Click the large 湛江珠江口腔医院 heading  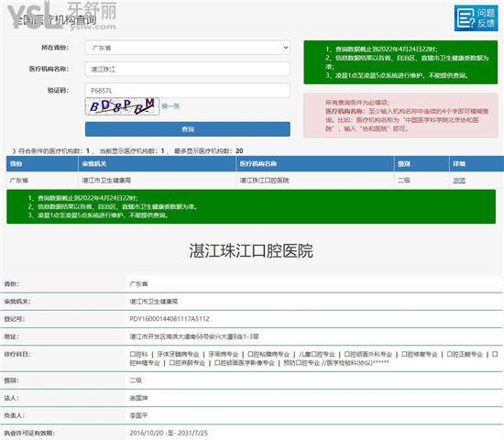[251, 251]
